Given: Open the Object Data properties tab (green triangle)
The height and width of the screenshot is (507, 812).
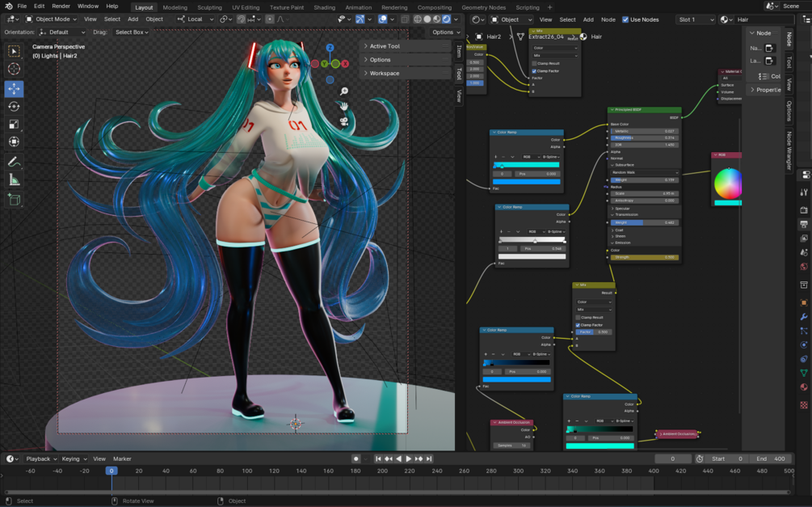Looking at the screenshot, I should click(804, 373).
